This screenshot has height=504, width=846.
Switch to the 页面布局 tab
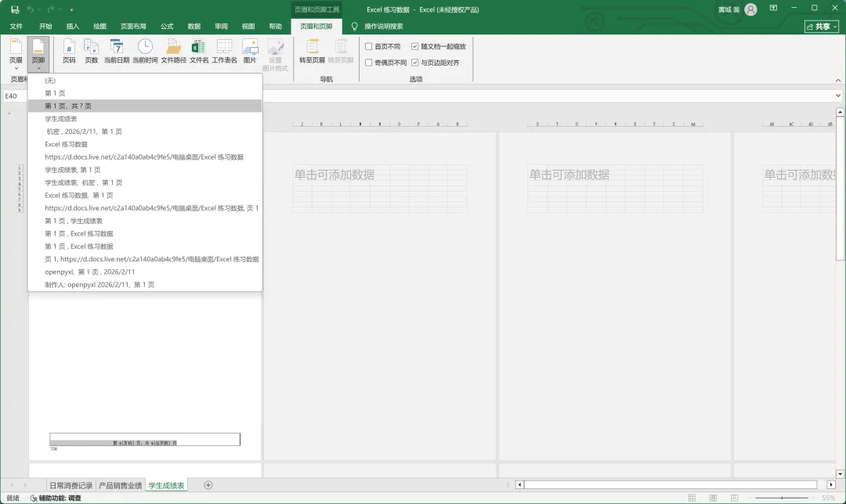point(133,26)
